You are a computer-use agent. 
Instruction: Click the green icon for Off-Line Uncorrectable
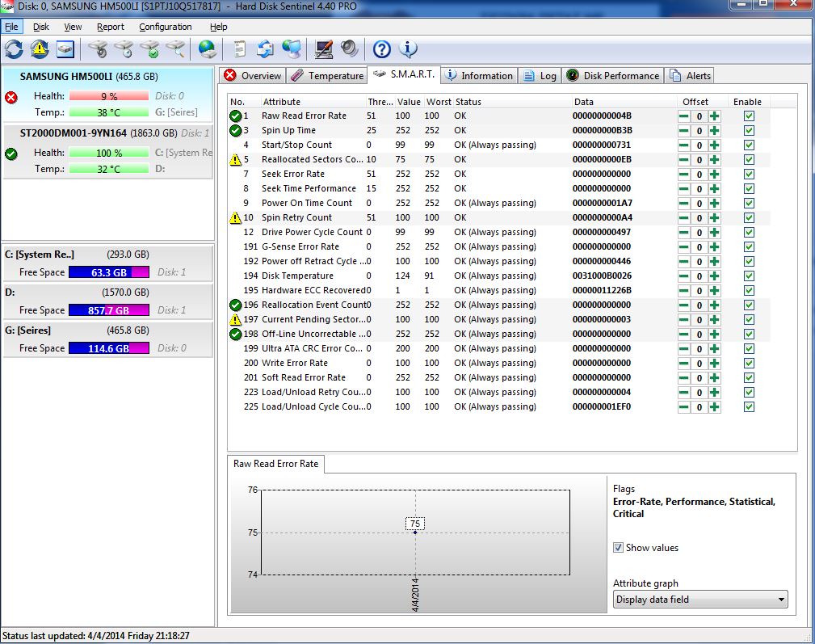click(236, 335)
